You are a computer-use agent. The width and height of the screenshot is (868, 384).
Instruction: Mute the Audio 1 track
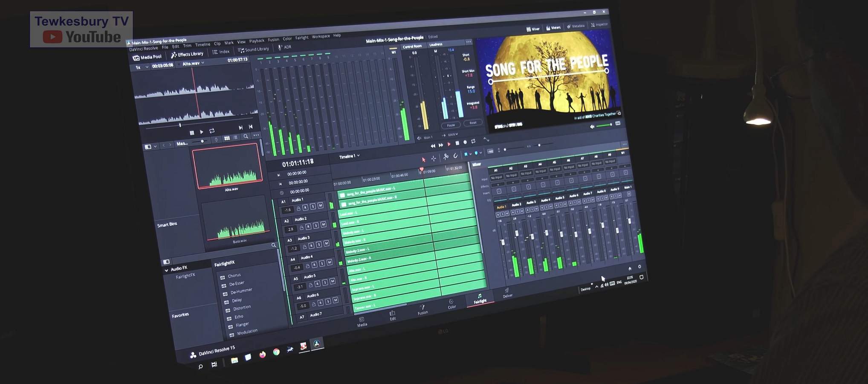pos(320,206)
